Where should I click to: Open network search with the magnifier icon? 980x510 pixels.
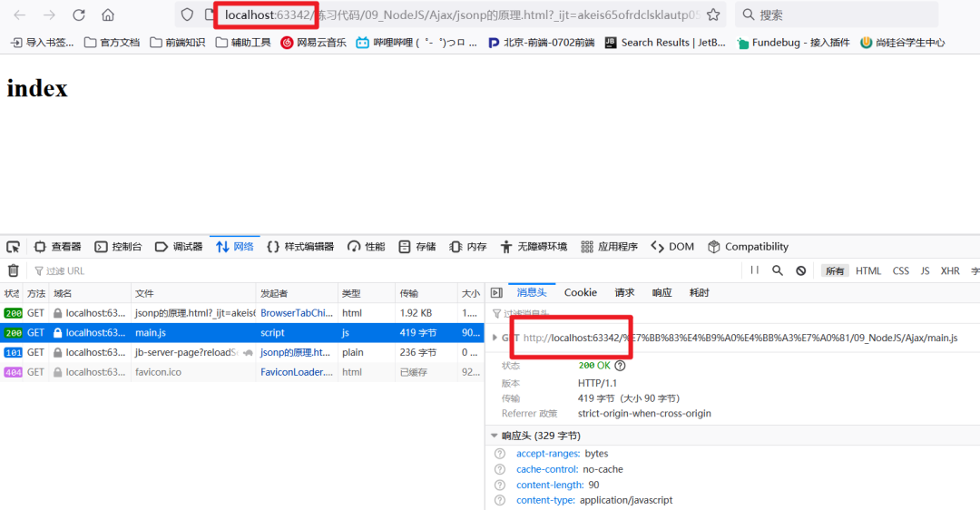click(x=778, y=270)
